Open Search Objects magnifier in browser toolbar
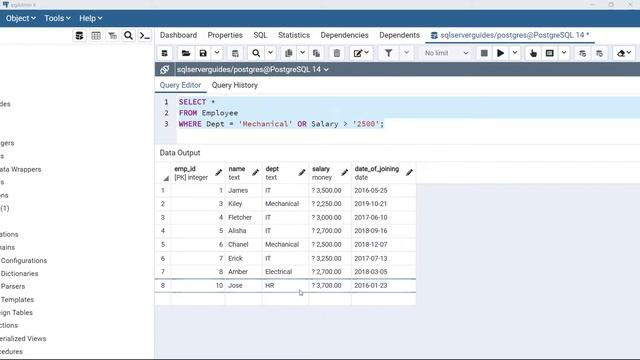 coord(128,36)
